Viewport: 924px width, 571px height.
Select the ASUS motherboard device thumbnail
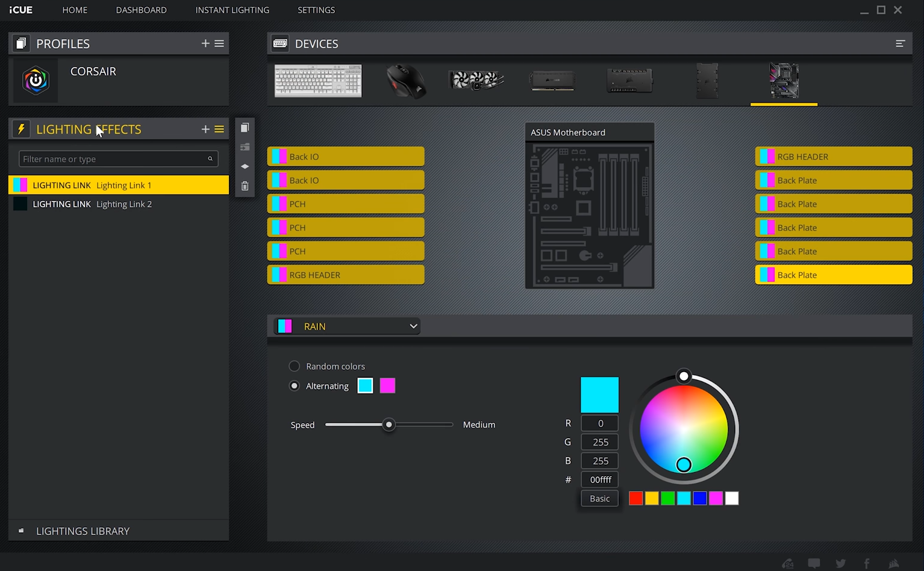coord(784,81)
